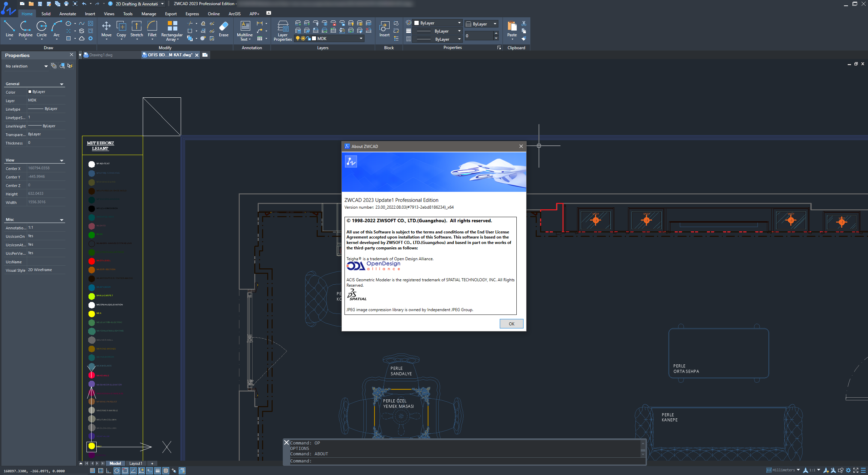Toggle Polar tracking in status bar
The image size is (868, 475).
pyautogui.click(x=117, y=471)
